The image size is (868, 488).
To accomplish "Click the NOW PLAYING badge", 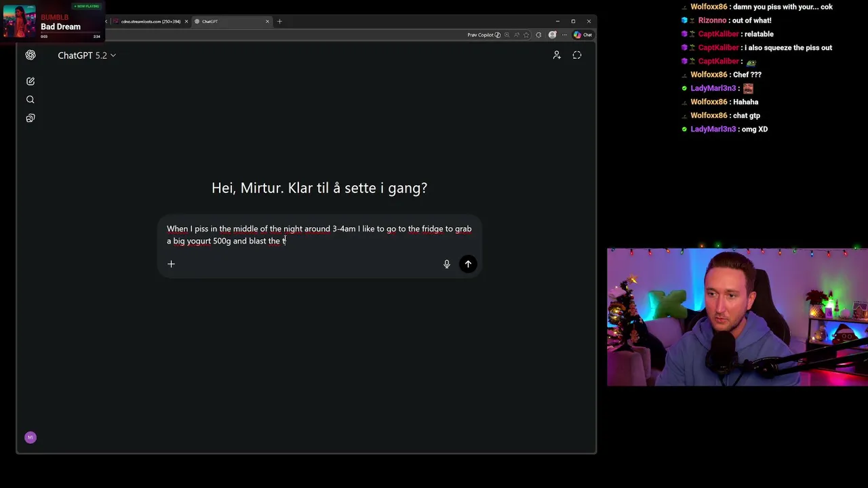I will point(86,6).
